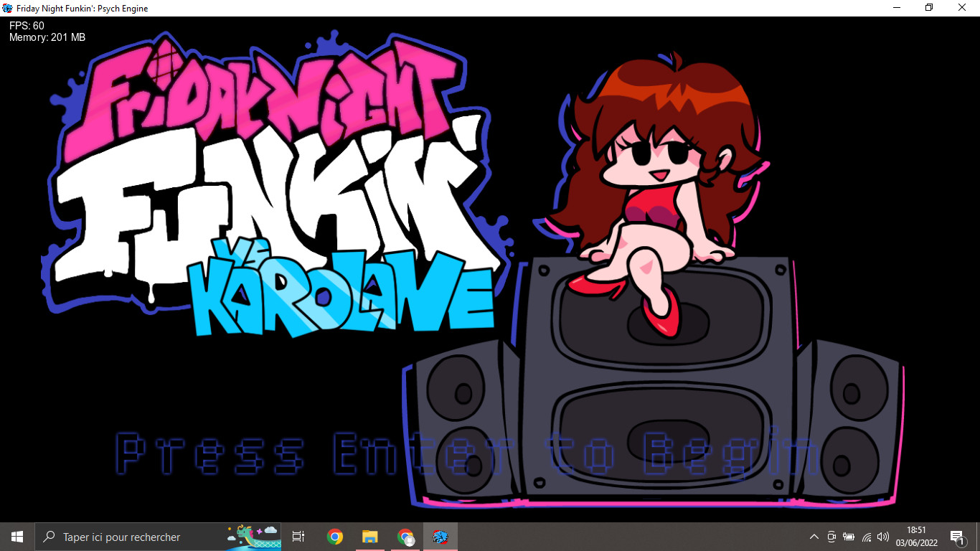Expand hidden icons in the system tray
Screen dimensions: 980x551
[814, 536]
